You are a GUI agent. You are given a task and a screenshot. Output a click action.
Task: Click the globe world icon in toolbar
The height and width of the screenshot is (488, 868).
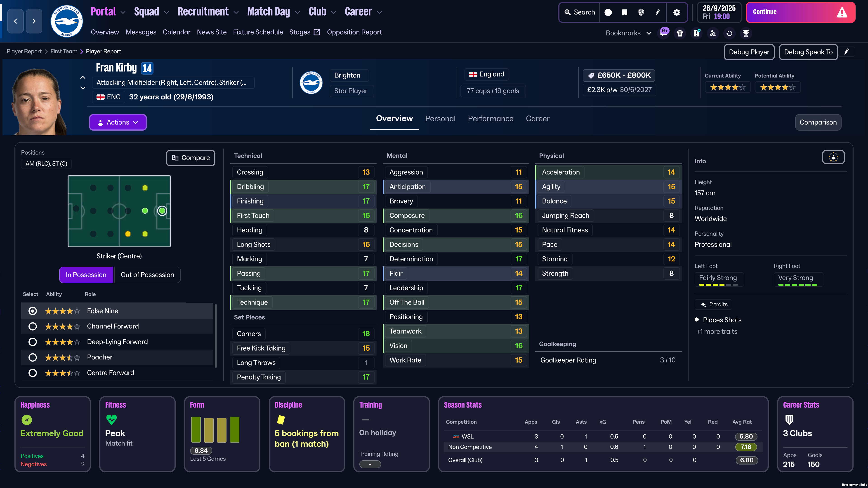pyautogui.click(x=641, y=12)
